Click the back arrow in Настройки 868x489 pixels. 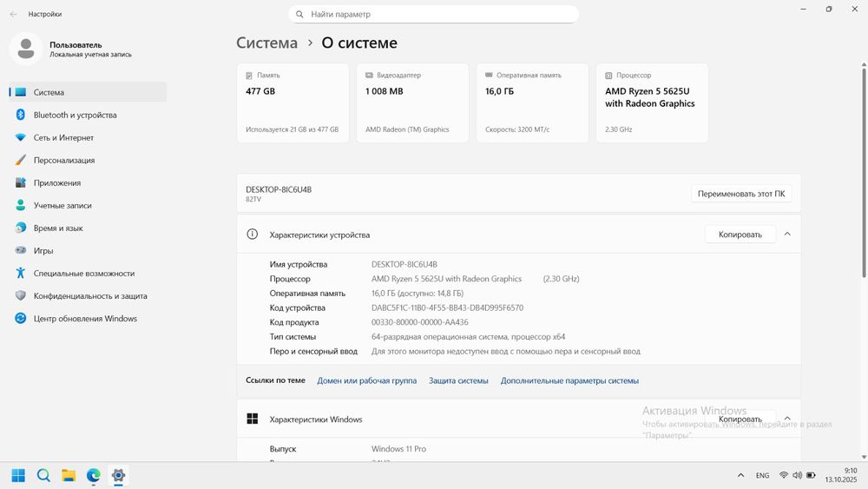coord(13,14)
